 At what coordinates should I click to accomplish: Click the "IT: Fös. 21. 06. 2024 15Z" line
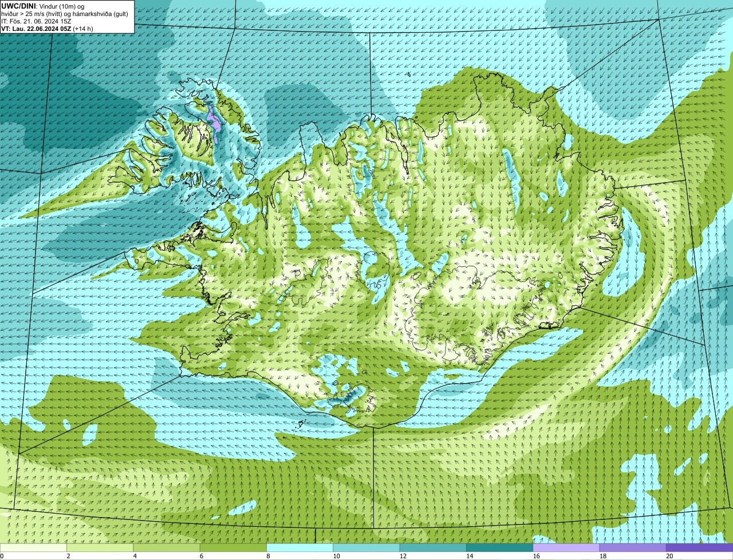(x=36, y=21)
